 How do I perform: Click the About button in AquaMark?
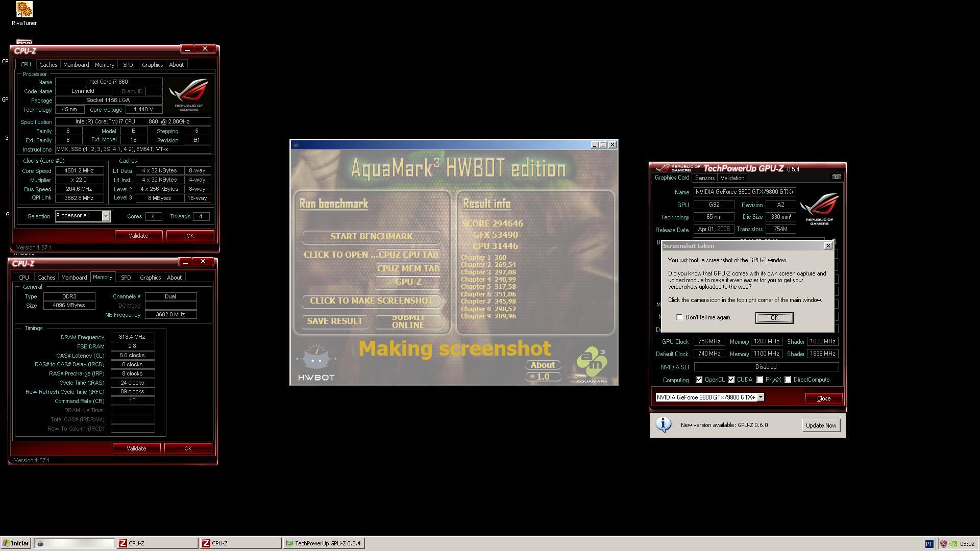click(543, 365)
